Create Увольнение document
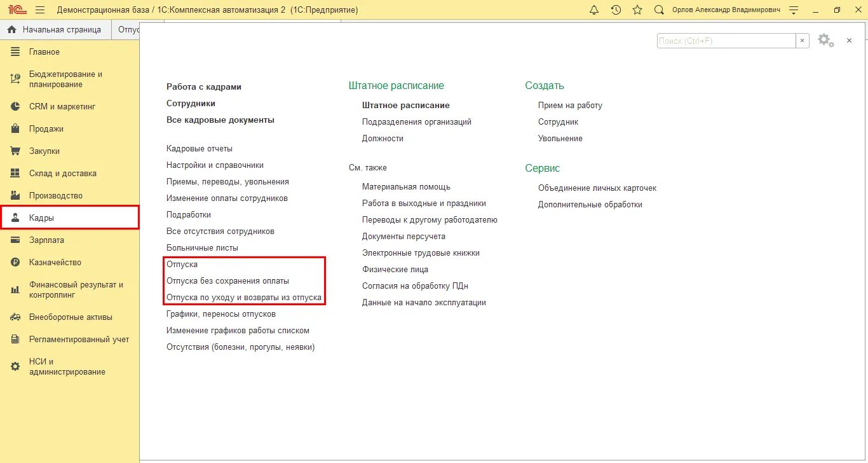The image size is (868, 463). pos(560,138)
